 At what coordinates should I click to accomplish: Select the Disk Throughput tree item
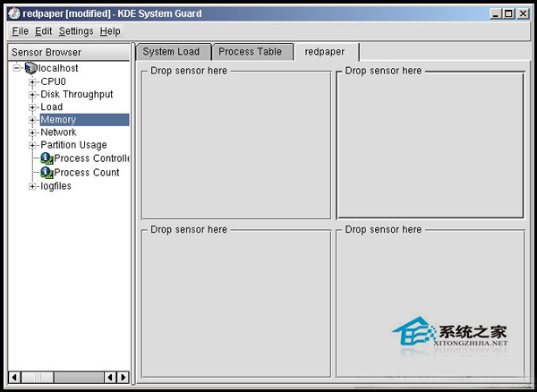[x=77, y=95]
